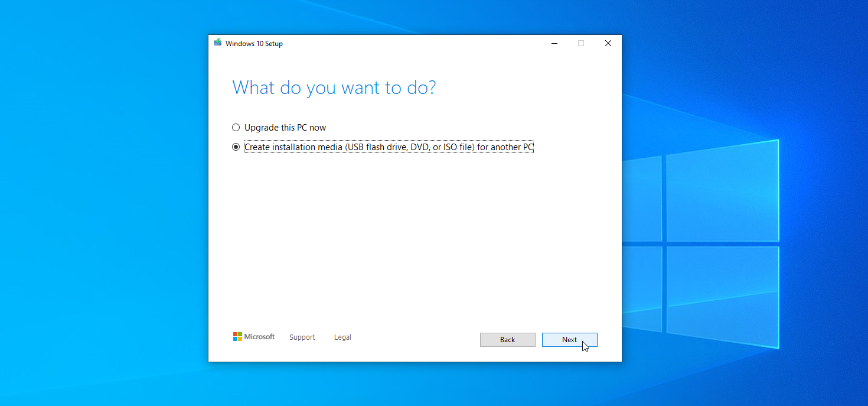Click the What do you want to do heading
Screen dimensions: 868x406
coord(334,87)
